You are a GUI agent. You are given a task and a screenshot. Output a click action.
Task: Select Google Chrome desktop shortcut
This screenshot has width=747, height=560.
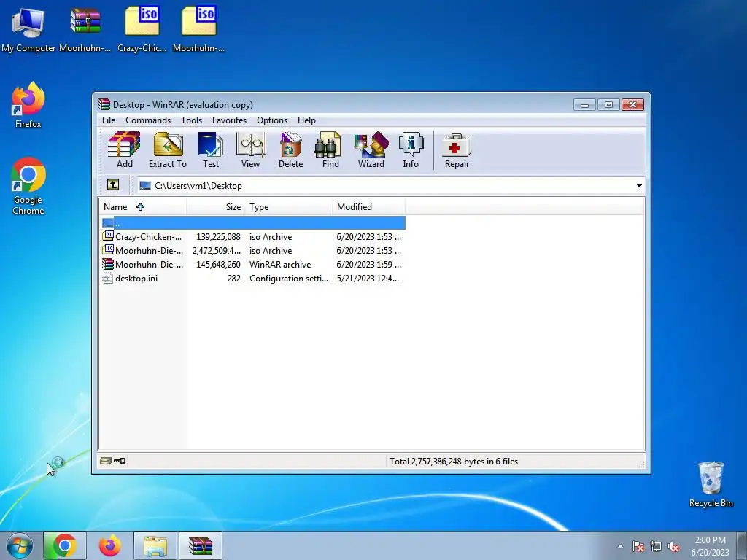point(28,186)
